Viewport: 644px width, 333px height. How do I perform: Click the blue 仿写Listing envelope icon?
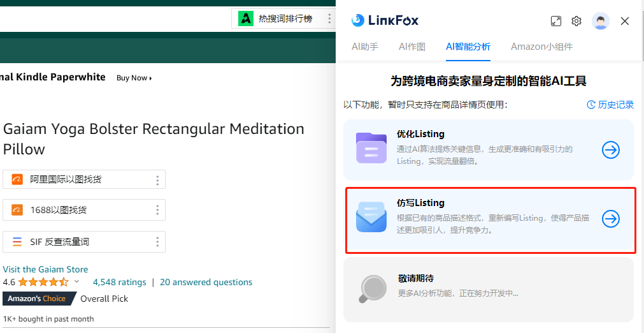[371, 217]
